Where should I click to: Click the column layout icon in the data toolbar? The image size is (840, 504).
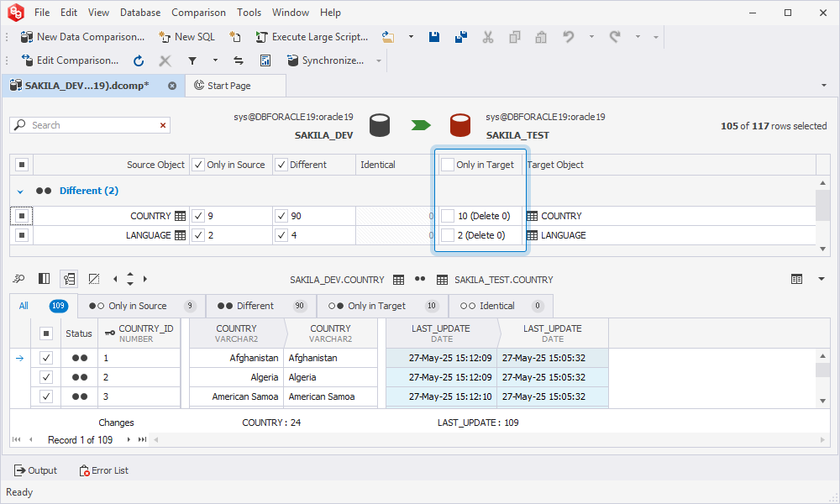point(44,279)
